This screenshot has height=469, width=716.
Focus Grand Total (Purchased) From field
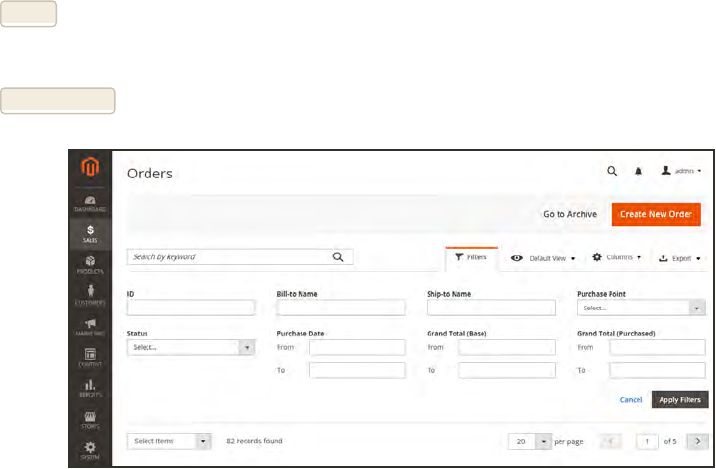657,347
